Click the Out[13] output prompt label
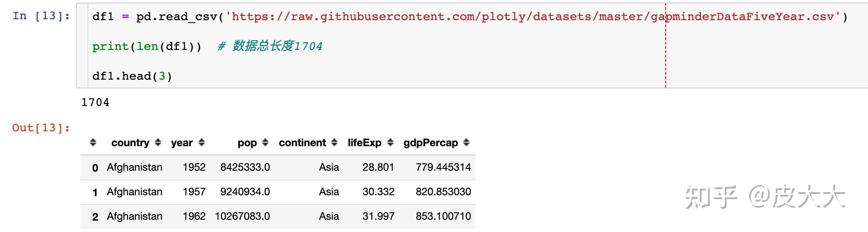This screenshot has height=232, width=868. pyautogui.click(x=41, y=128)
